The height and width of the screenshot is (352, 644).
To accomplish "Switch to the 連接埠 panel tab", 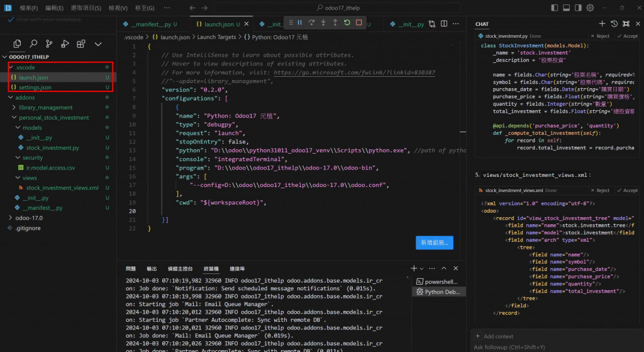I will [x=237, y=268].
